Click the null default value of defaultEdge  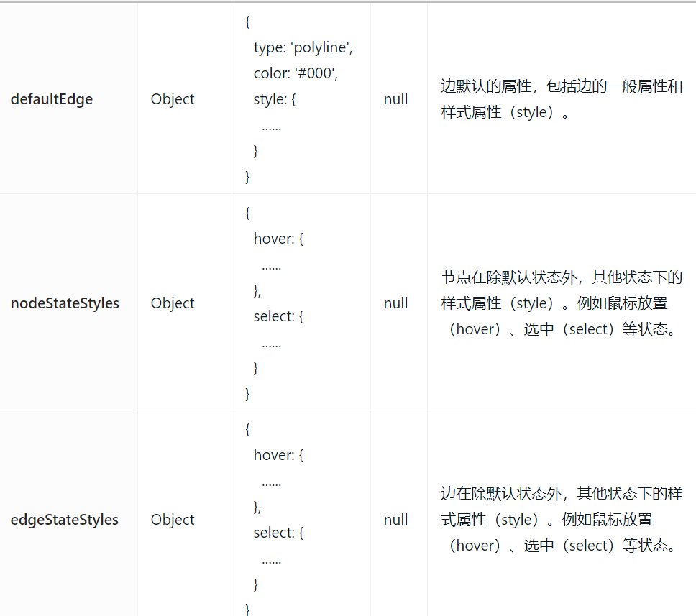click(x=395, y=98)
